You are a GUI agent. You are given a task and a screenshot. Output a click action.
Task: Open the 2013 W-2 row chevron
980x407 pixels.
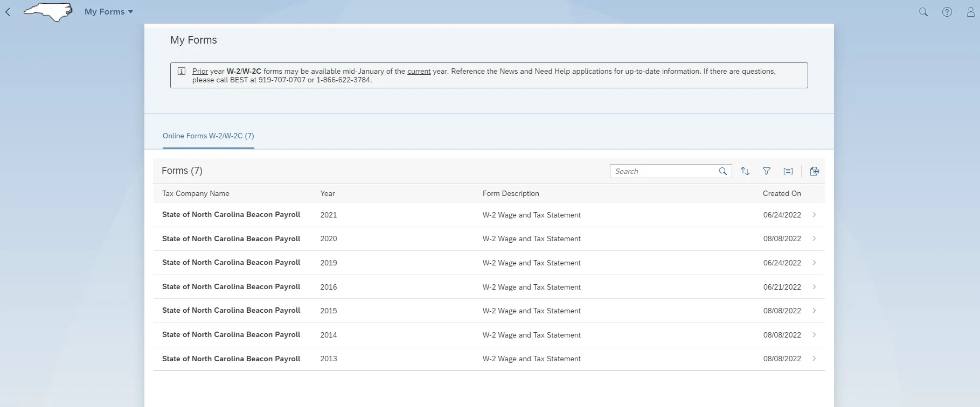pos(814,359)
